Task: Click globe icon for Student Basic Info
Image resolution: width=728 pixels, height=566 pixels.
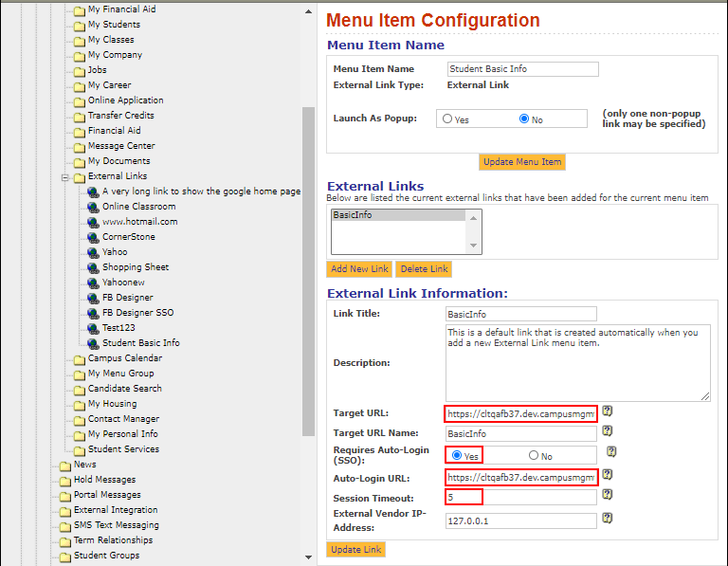Action: tap(93, 343)
